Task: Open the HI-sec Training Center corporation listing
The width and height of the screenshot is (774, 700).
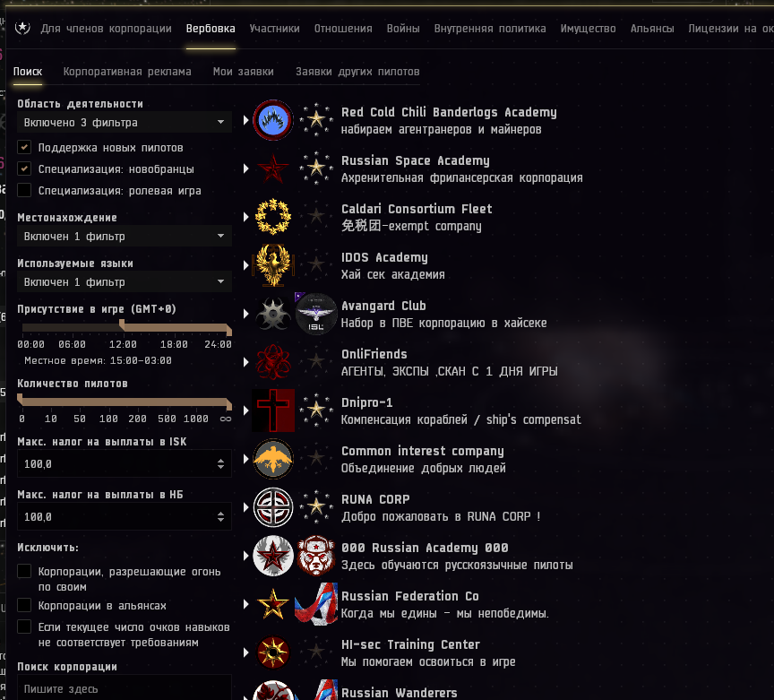Action: (x=410, y=652)
